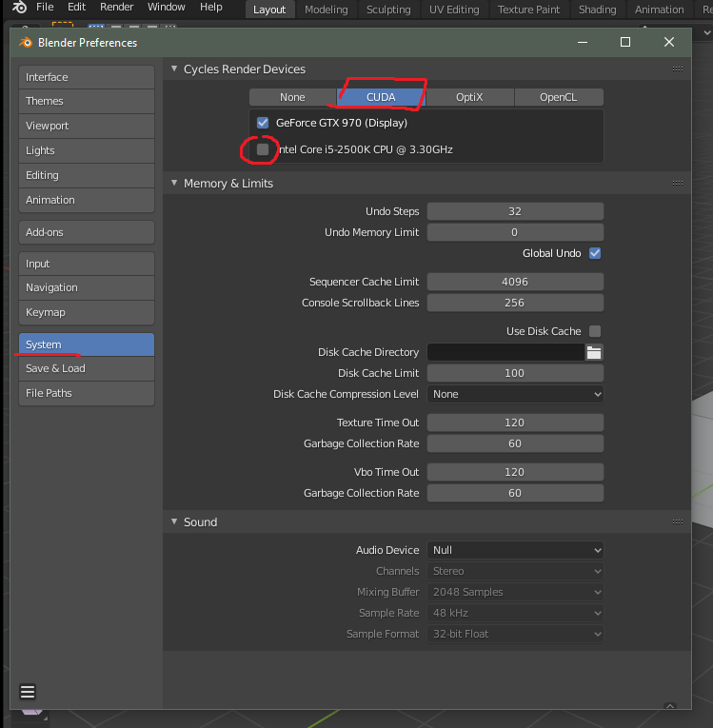
Task: Select OptiX compute device
Action: click(469, 97)
